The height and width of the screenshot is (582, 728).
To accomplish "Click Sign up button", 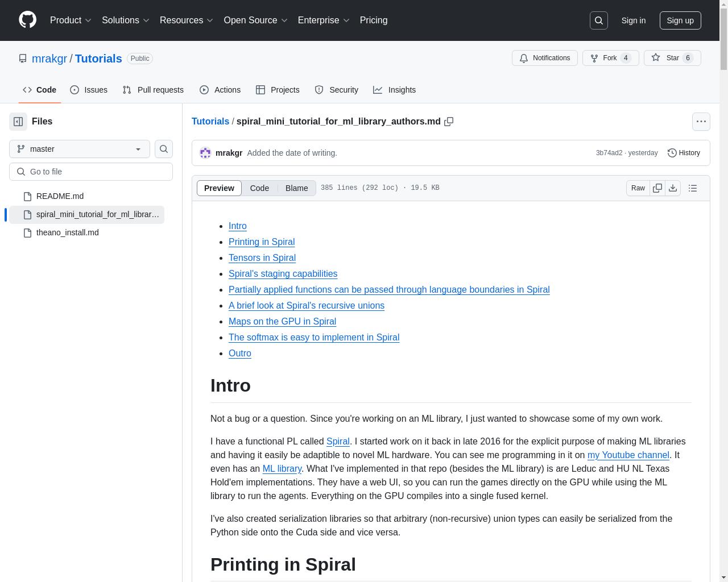I will click(680, 20).
